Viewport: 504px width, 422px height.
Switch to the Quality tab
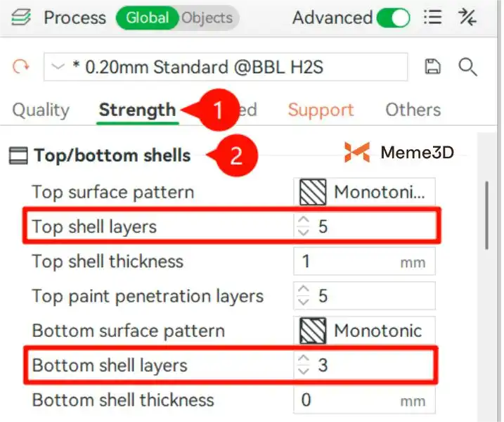click(x=41, y=110)
